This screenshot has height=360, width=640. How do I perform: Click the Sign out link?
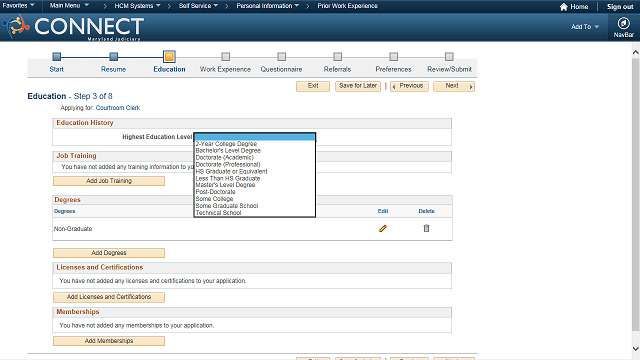click(620, 7)
